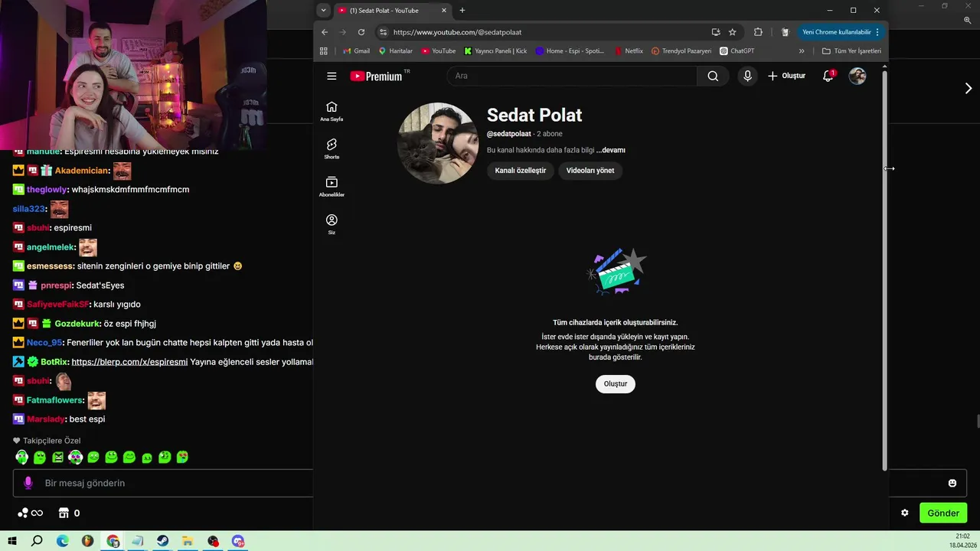Image resolution: width=980 pixels, height=551 pixels.
Task: Open Shorts in YouTube sidebar
Action: [x=332, y=148]
